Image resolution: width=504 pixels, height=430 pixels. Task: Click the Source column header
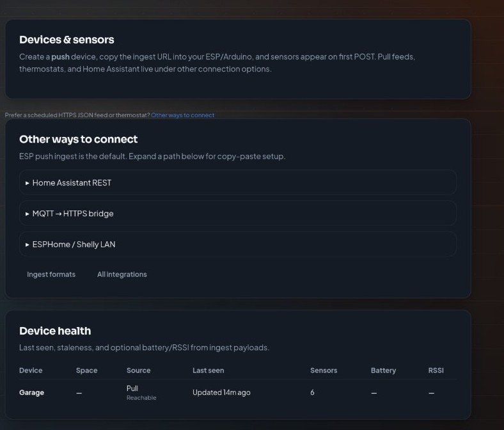[139, 370]
